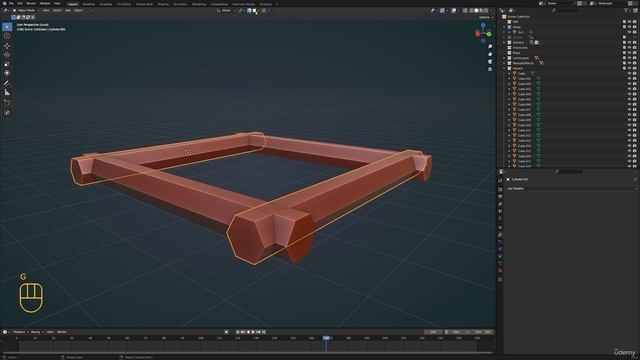
Task: Switch to the Shading workspace tab
Action: tap(162, 4)
